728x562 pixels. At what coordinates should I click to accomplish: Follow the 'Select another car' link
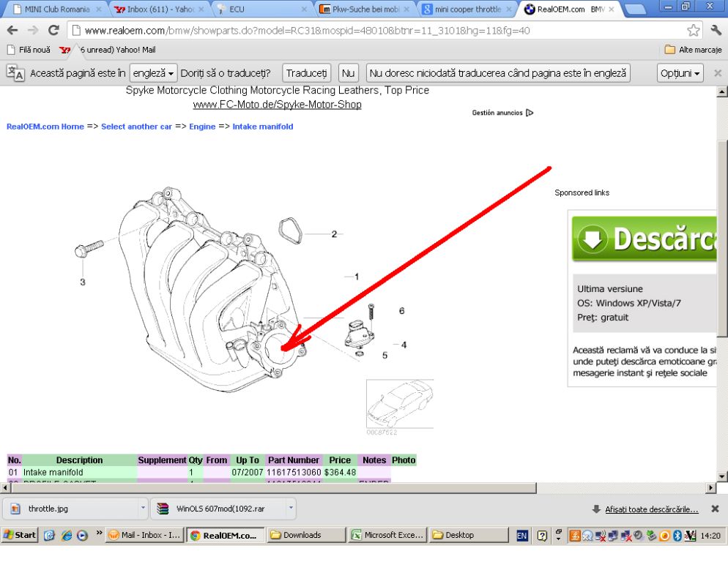136,127
